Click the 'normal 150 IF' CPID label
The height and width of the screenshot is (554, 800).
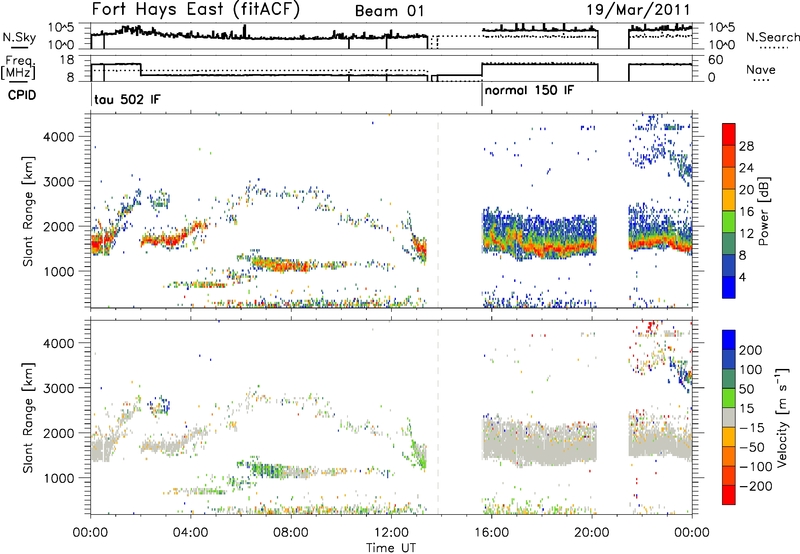(529, 91)
